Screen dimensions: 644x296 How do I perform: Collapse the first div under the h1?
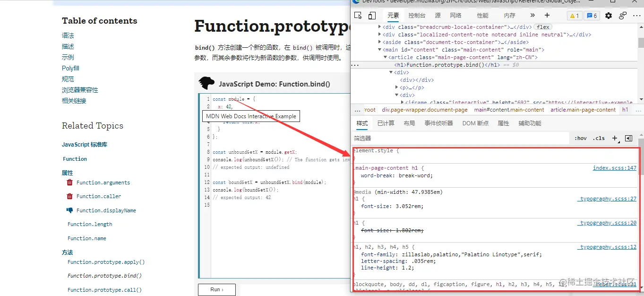coord(391,72)
